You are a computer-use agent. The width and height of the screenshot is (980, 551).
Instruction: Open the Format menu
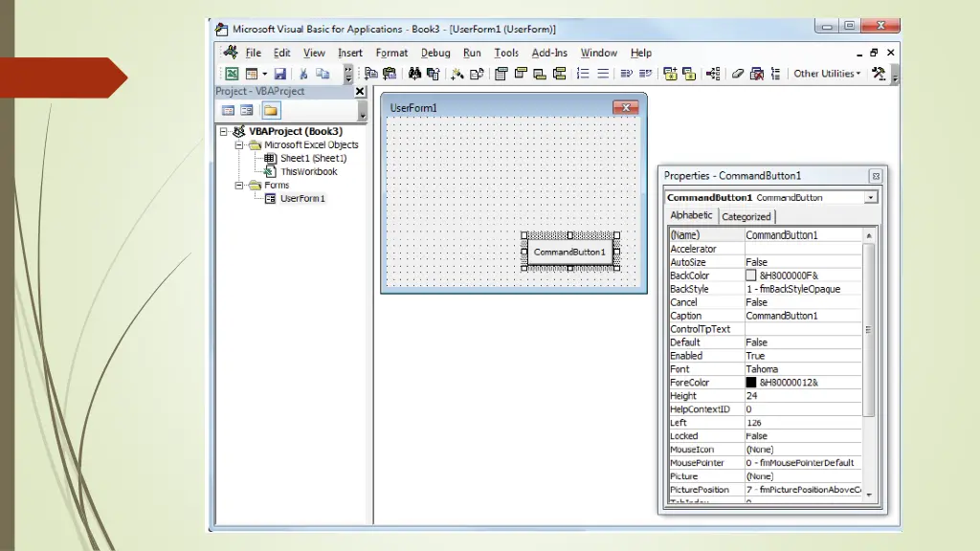click(391, 54)
